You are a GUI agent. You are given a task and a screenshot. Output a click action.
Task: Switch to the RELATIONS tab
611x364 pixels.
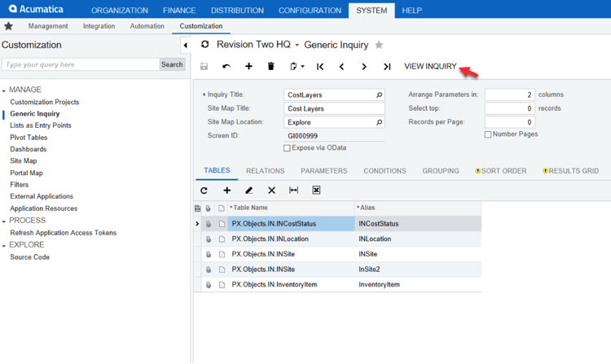266,171
